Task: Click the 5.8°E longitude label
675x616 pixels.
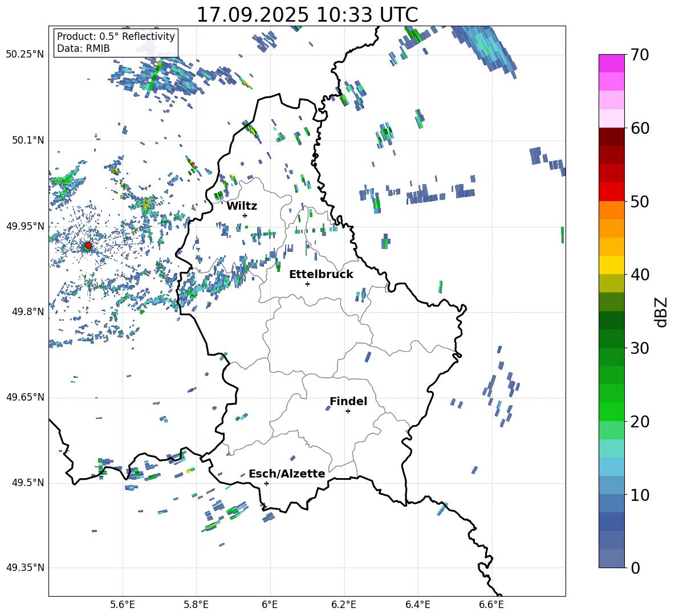Action: tap(196, 605)
